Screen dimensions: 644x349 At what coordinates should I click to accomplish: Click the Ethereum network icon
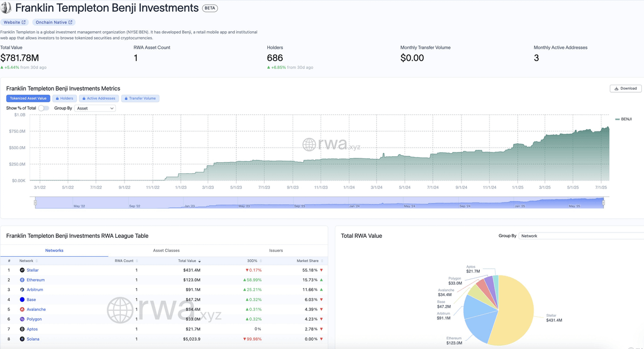click(x=22, y=280)
